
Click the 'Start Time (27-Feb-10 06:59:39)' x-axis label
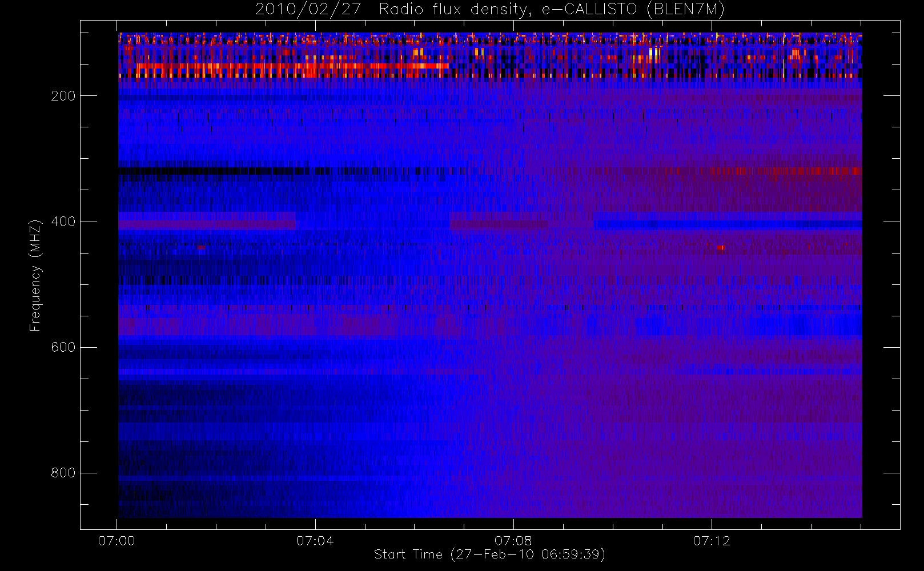tap(489, 554)
